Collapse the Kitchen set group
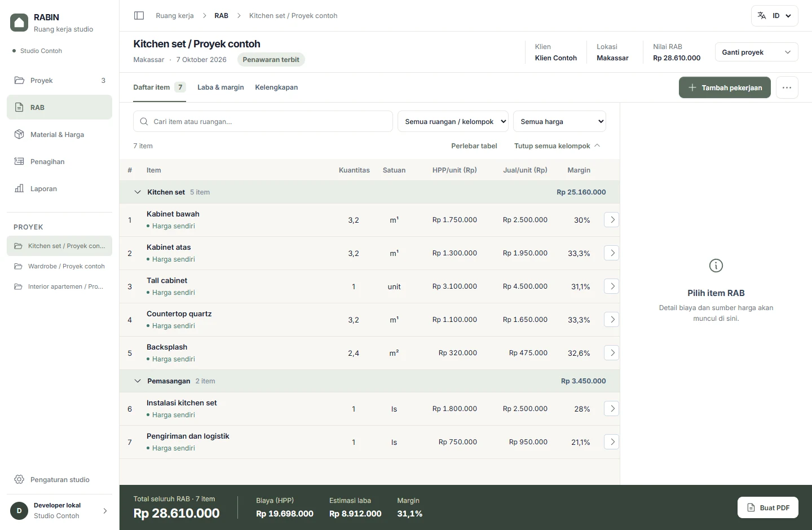Image resolution: width=812 pixels, height=530 pixels. (x=138, y=192)
